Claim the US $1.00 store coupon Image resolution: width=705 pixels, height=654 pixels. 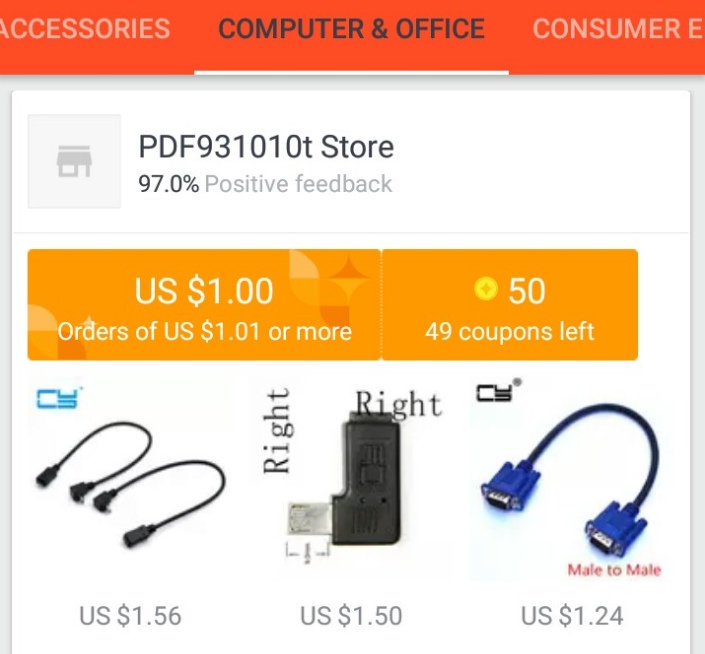point(204,304)
